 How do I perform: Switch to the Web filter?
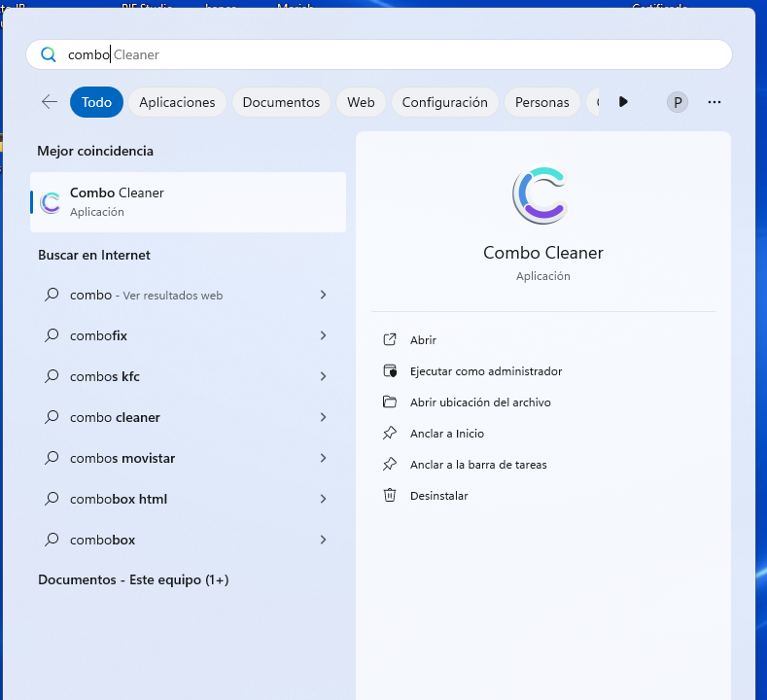[361, 102]
